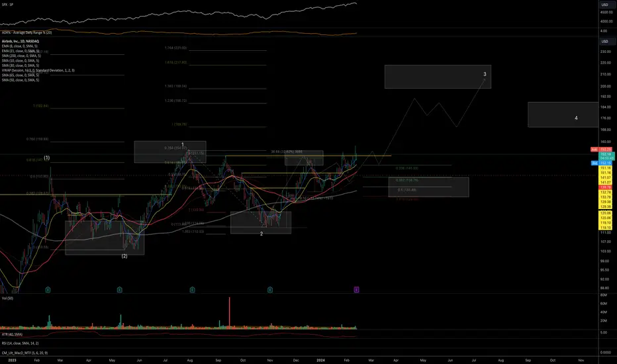Click the blue Bid price label 152.15
The image size is (617, 364).
(602, 163)
